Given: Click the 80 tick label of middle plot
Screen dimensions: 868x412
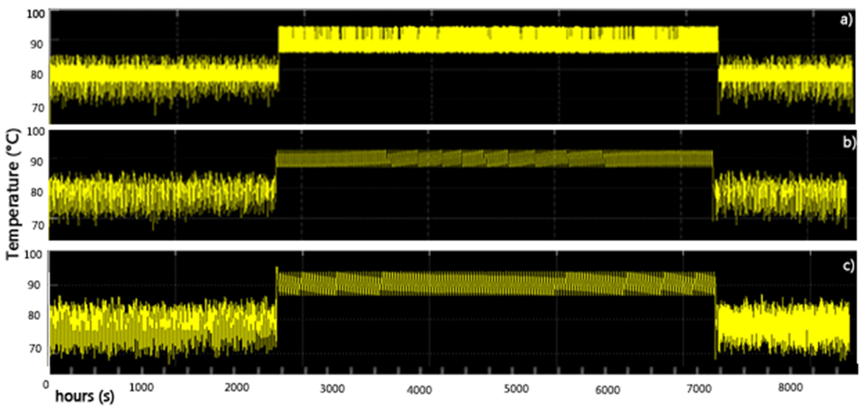Looking at the screenshot, I should [37, 192].
